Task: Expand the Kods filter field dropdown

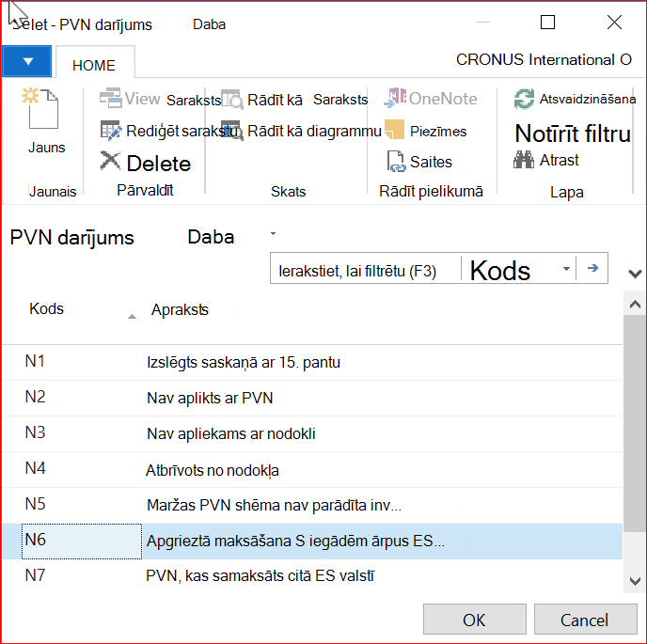Action: 566,269
